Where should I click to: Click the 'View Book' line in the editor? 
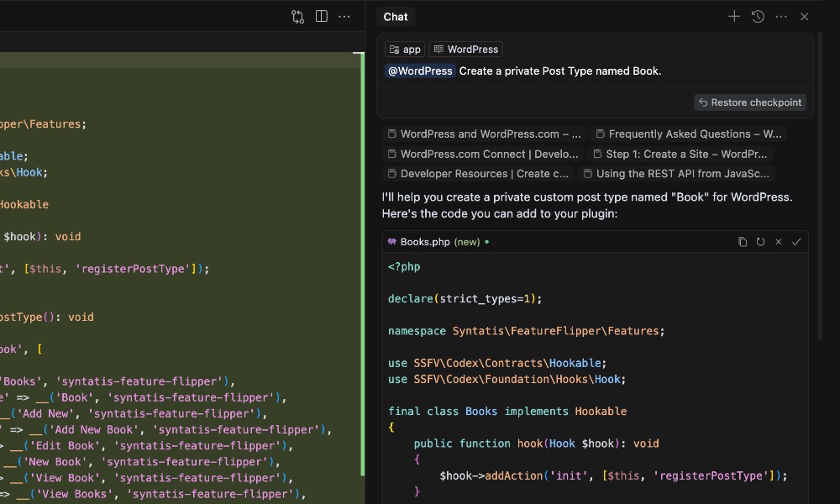coord(147,478)
